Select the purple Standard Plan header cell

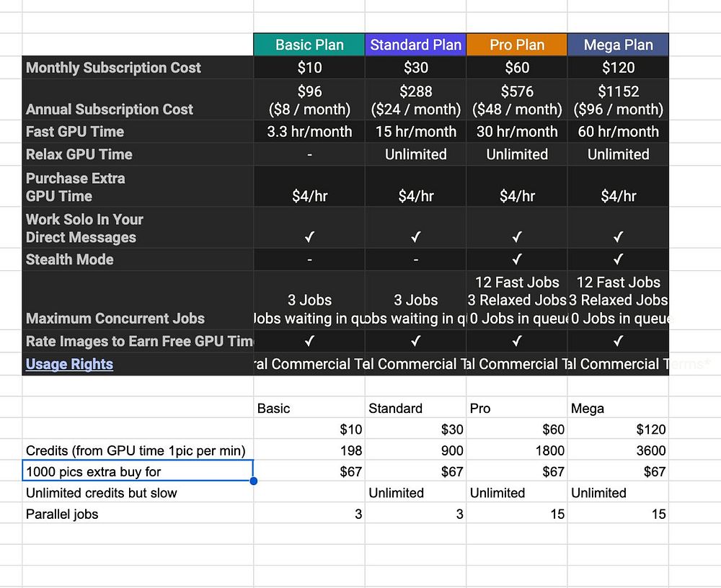[415, 45]
